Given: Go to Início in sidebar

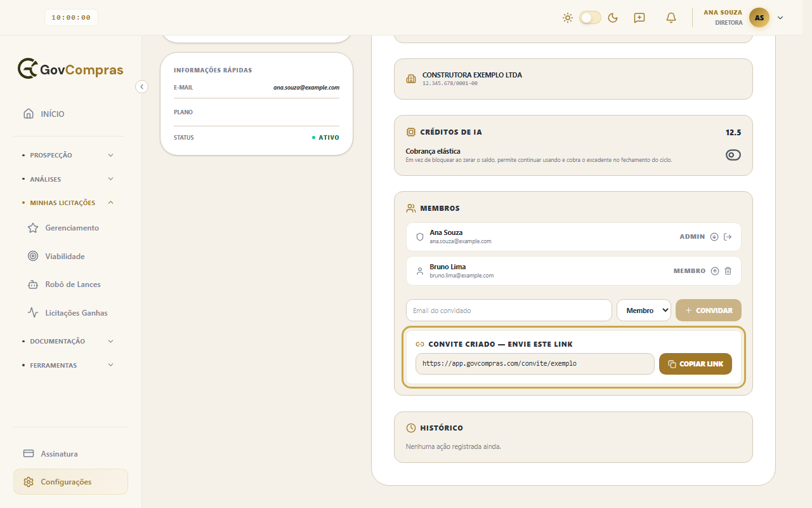Looking at the screenshot, I should 70,114.
